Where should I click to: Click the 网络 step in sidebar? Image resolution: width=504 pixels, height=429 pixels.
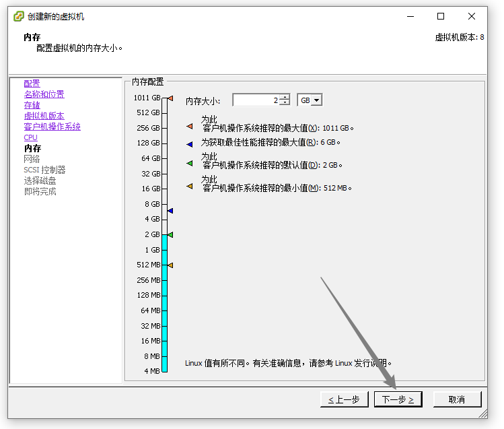pyautogui.click(x=32, y=159)
